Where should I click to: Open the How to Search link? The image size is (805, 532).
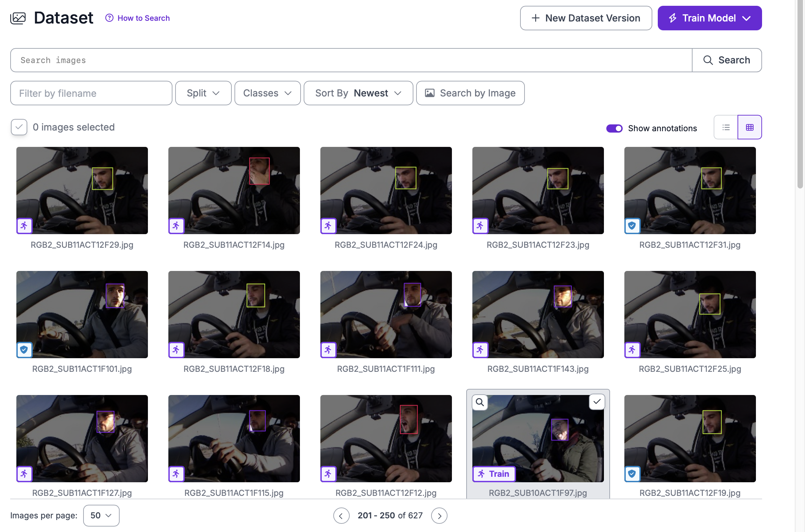click(x=143, y=18)
